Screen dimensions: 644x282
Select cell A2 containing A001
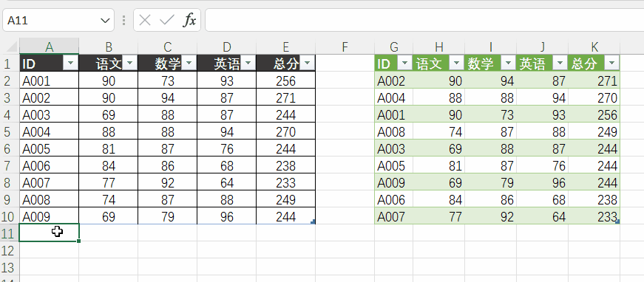[49, 80]
